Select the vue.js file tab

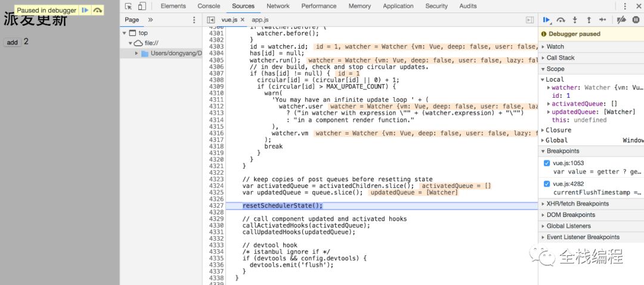[229, 20]
